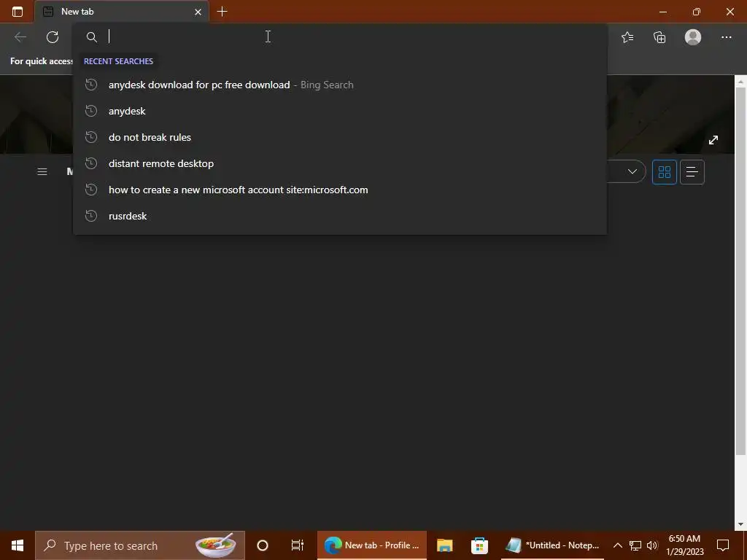Open a new tab with plus button
Screen dimensions: 747x560
coord(222,12)
